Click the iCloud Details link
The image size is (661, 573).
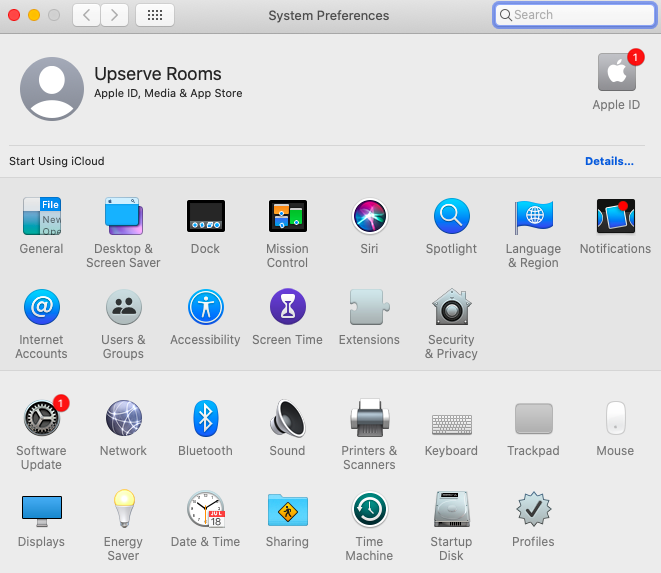(609, 161)
